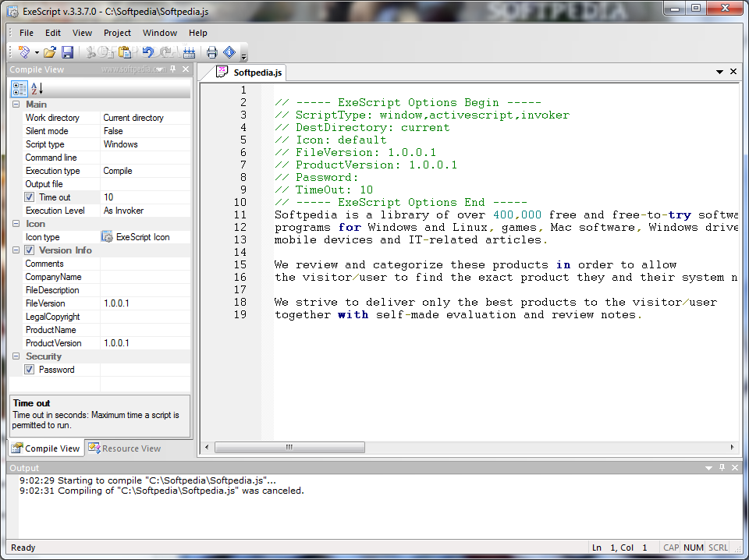Click the Silent mode False value
This screenshot has width=749, height=560.
(145, 131)
